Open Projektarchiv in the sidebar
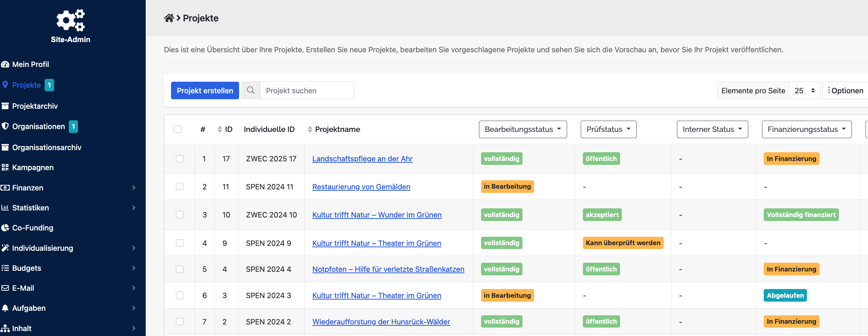 (x=35, y=106)
